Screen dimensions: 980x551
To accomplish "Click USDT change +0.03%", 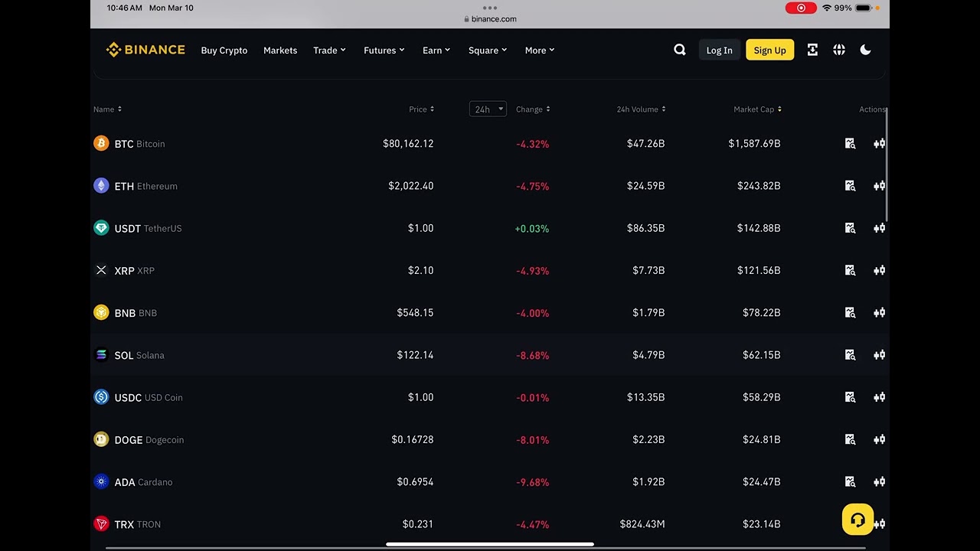I will 532,229.
